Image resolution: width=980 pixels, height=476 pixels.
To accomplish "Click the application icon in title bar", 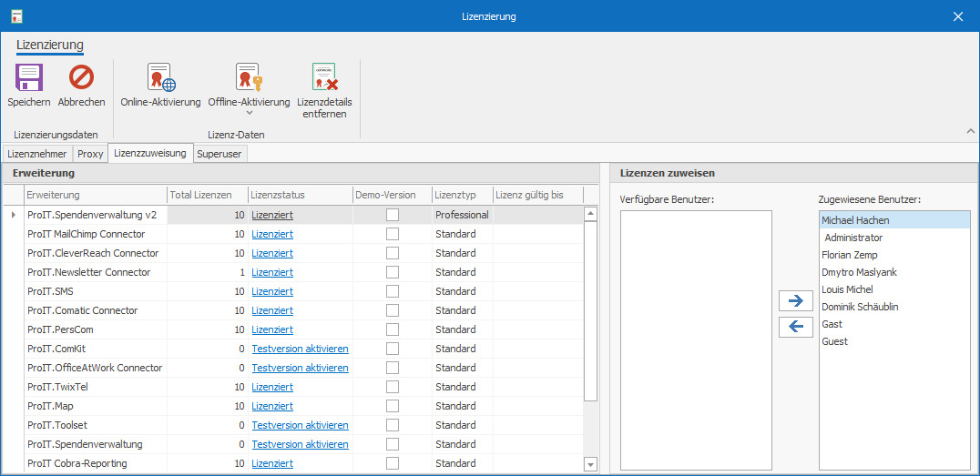I will click(x=16, y=16).
